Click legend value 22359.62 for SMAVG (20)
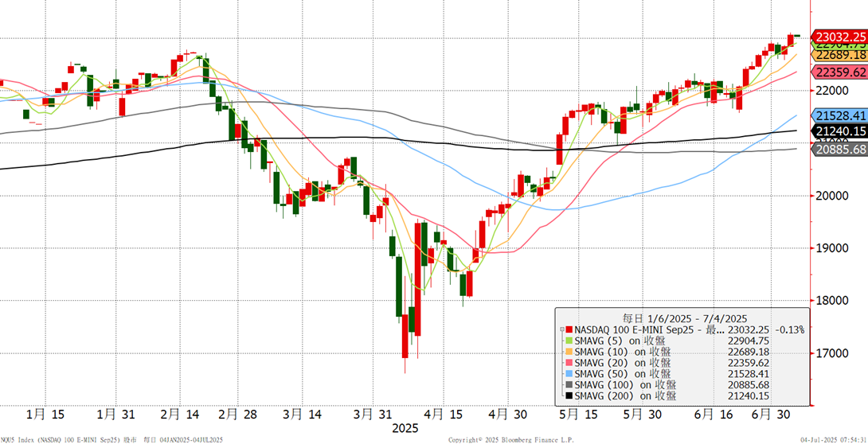 pyautogui.click(x=749, y=364)
